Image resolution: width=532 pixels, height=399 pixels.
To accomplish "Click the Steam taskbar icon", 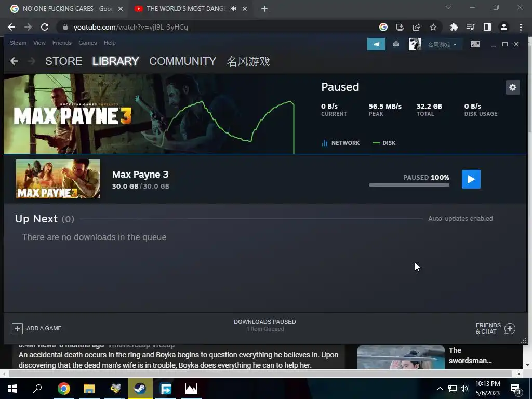I will point(140,388).
